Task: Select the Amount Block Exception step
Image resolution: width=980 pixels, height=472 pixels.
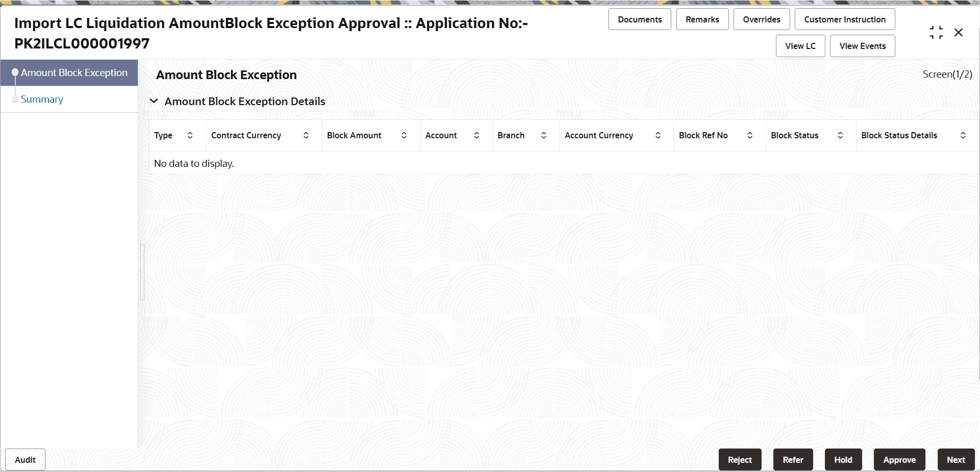Action: (74, 72)
